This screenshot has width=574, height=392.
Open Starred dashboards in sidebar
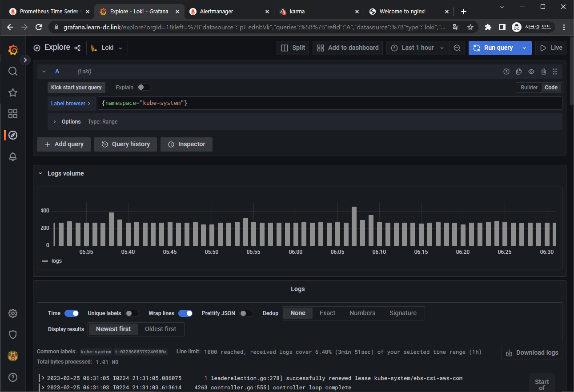13,92
